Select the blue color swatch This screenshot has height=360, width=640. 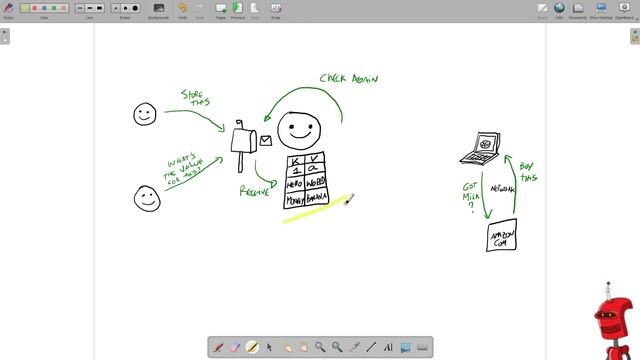click(44, 8)
